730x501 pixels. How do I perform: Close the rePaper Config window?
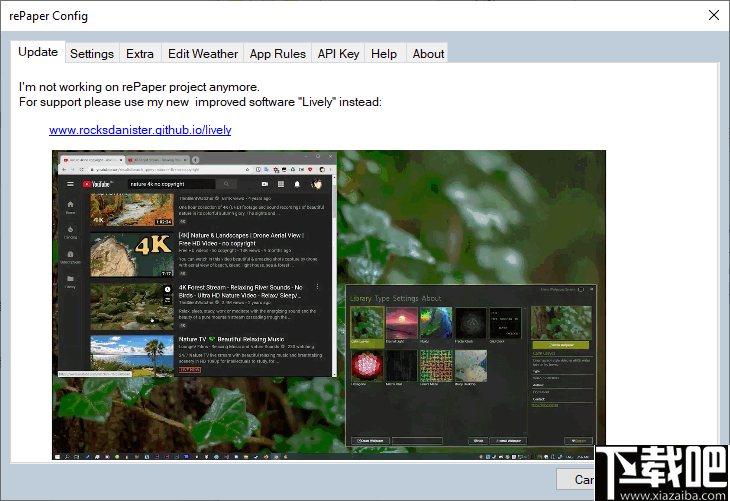[714, 15]
